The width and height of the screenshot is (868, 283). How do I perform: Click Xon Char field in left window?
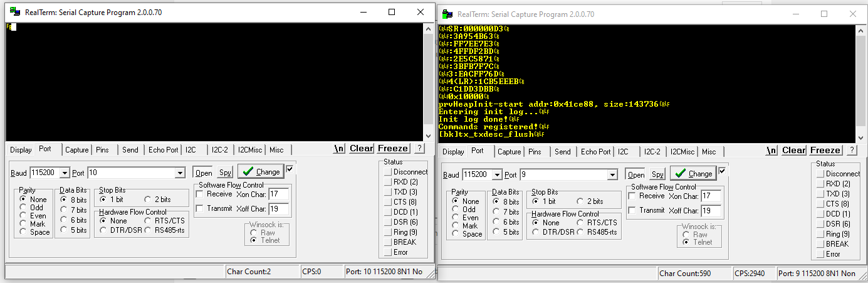click(279, 195)
